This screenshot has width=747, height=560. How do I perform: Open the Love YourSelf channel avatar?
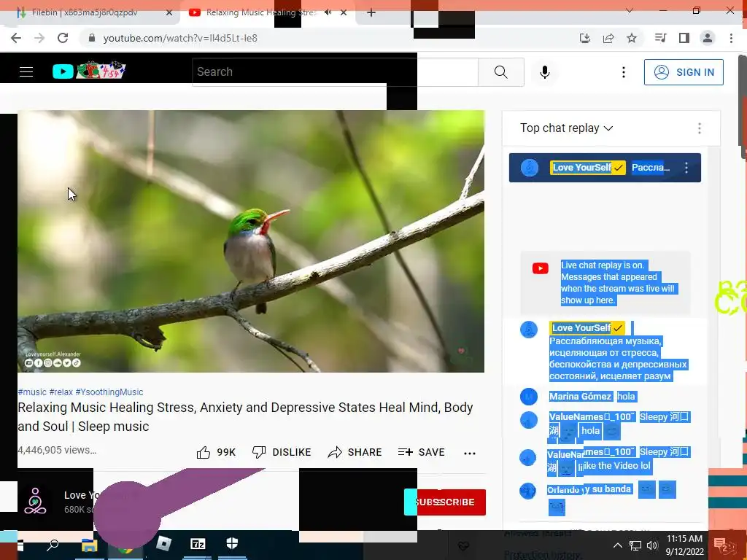pyautogui.click(x=35, y=502)
